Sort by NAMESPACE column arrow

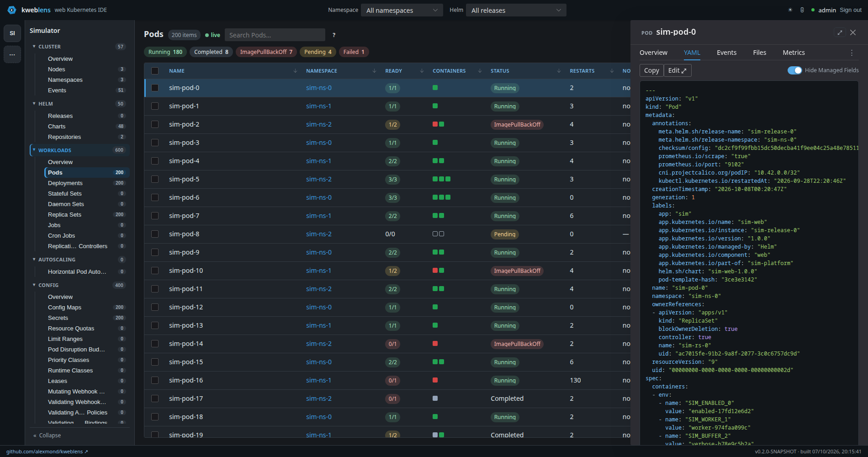coord(374,71)
